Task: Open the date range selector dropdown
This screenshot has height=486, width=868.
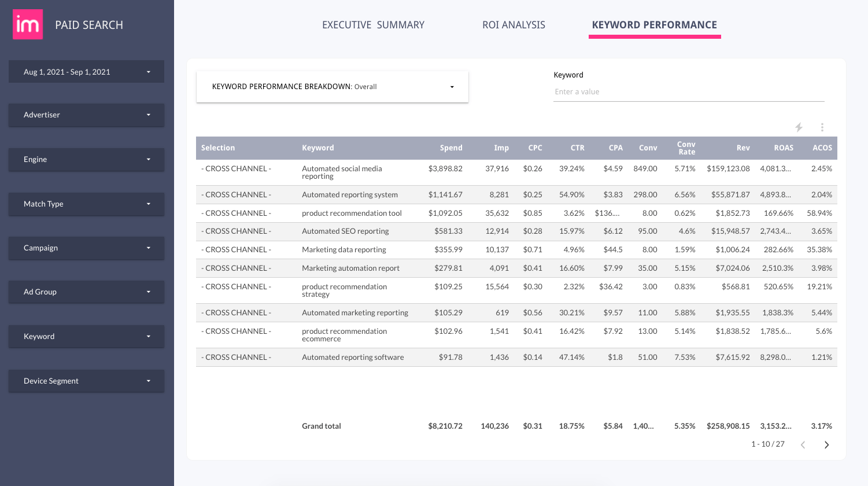Action: 86,71
